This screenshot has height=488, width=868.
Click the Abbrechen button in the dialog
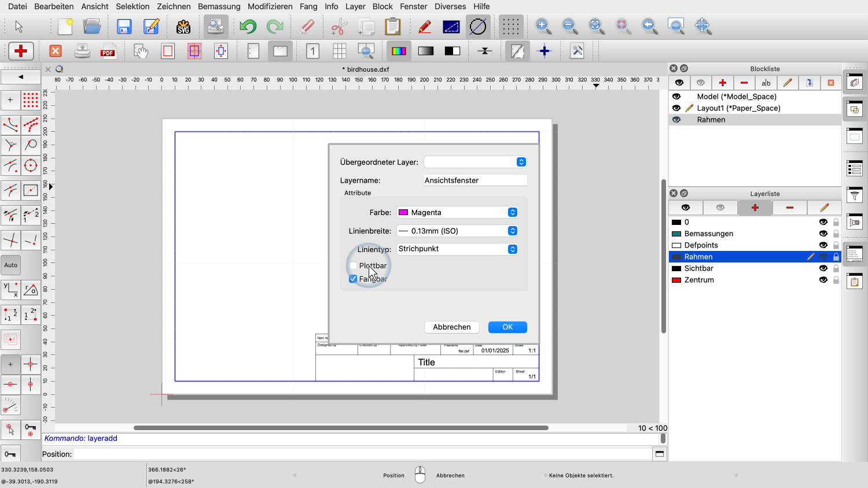point(452,327)
